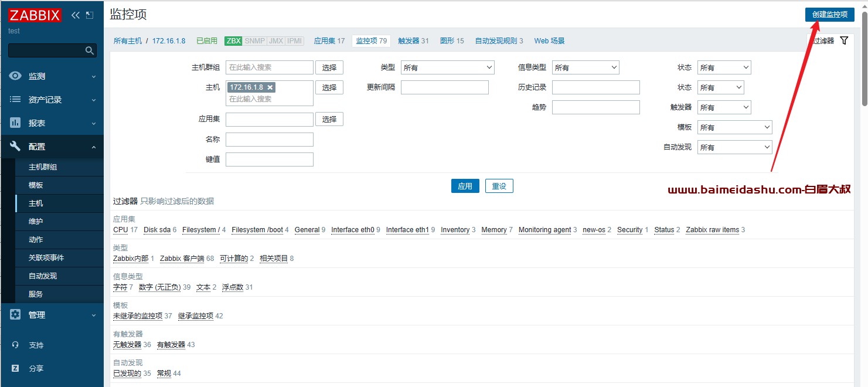Image resolution: width=868 pixels, height=387 pixels.
Task: Open the 自动发现 filter dropdown
Action: click(x=735, y=147)
